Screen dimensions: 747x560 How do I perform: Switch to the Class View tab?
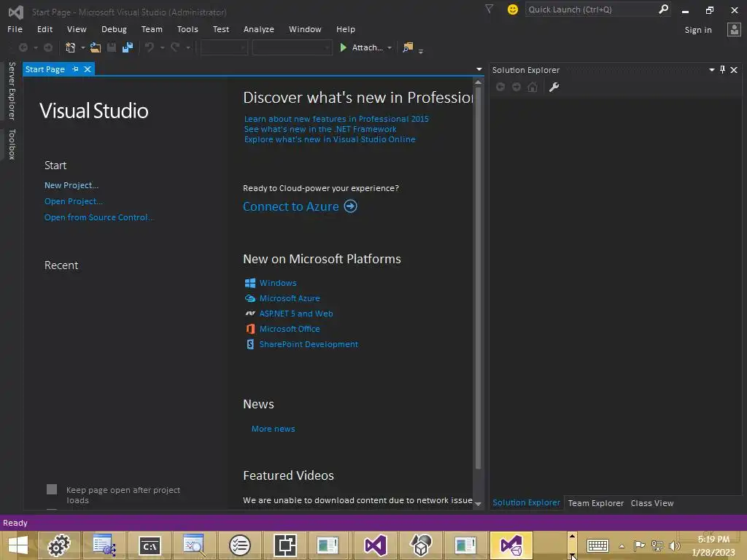coord(652,503)
